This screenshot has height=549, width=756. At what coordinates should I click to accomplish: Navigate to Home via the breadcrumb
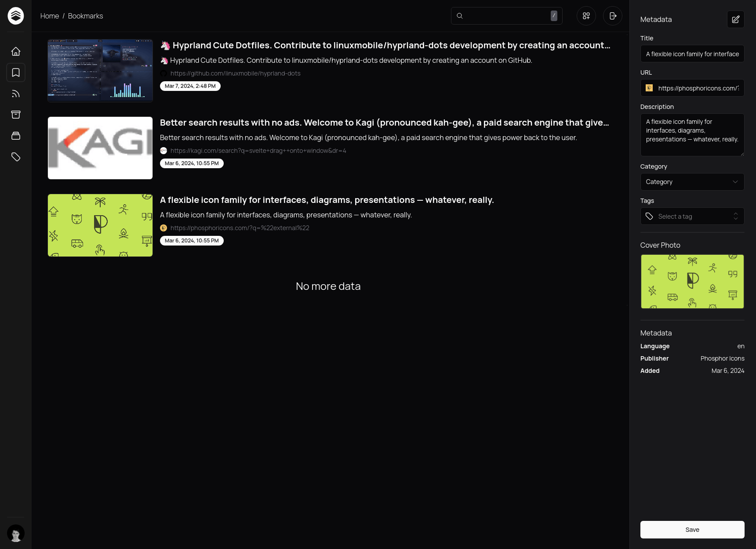49,16
